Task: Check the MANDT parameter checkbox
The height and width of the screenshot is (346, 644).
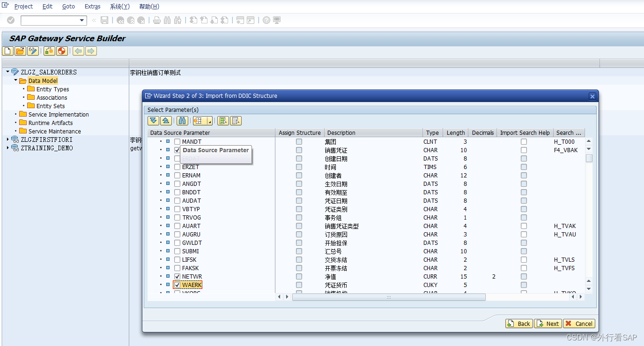Action: click(177, 142)
